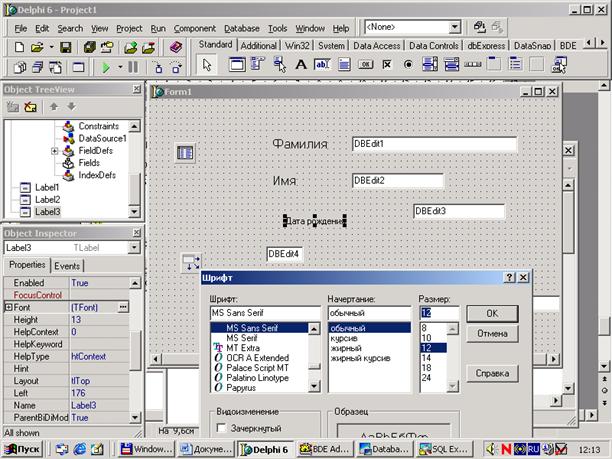Click the Save floppy disk toolbar icon
This screenshot has width=612, height=459.
(66, 47)
